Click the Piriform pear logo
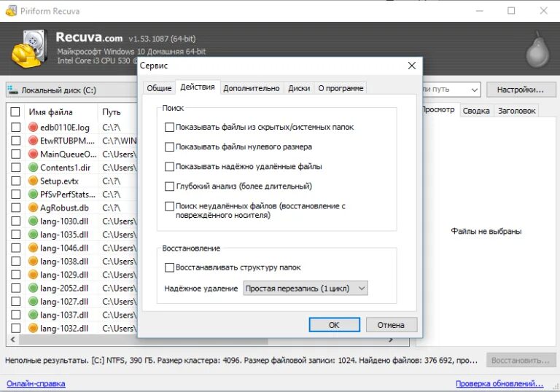This screenshot has height=392, width=560. 537,50
